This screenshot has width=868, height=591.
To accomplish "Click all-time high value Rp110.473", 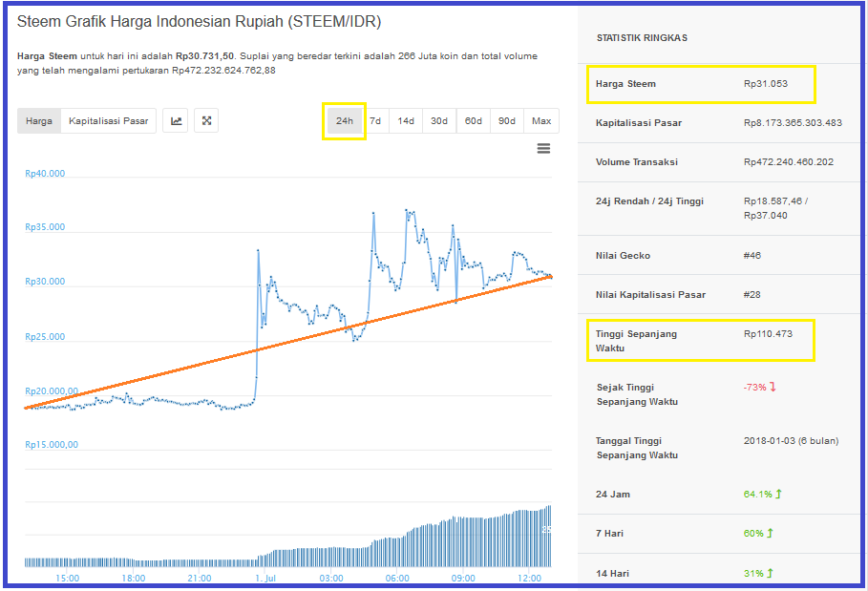I will tap(768, 333).
